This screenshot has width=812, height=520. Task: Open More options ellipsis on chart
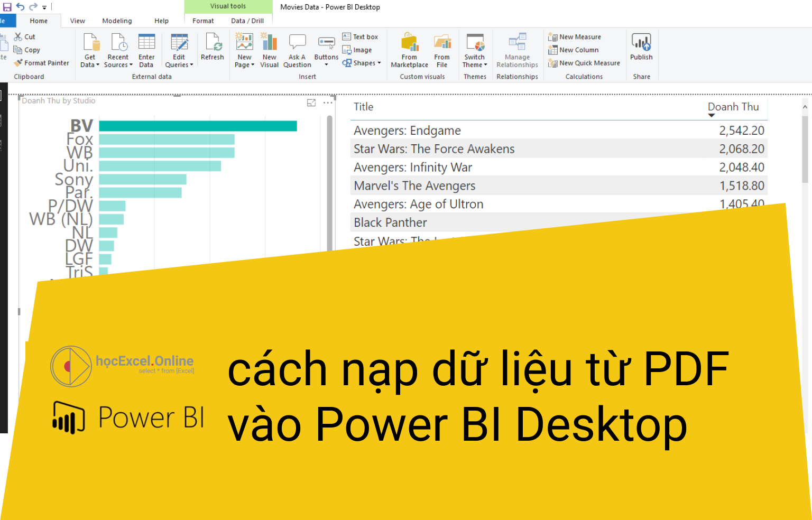328,103
